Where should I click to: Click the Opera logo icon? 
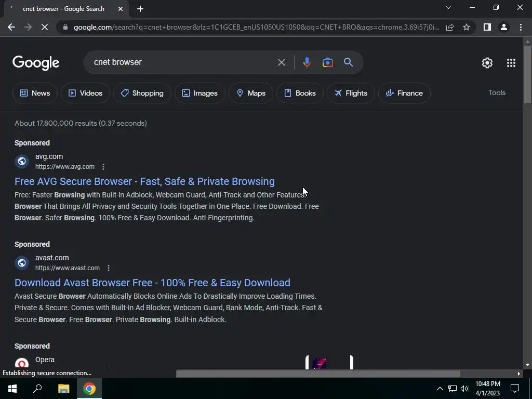(x=22, y=363)
